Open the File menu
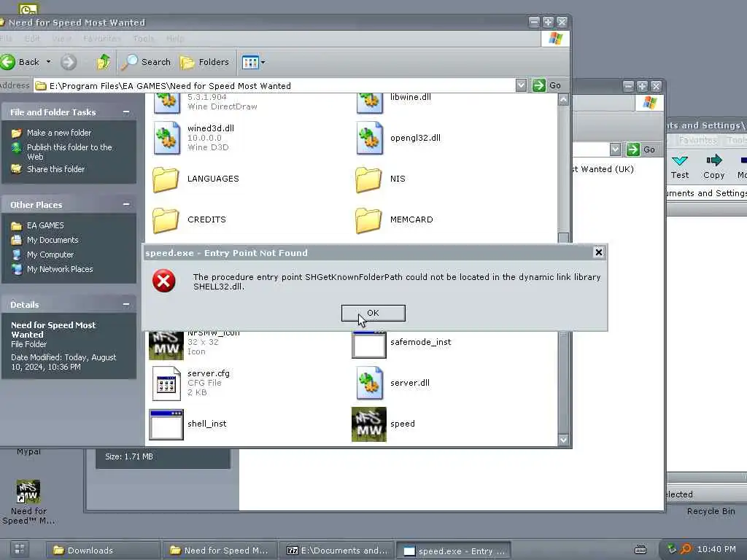The image size is (747, 560). point(6,39)
